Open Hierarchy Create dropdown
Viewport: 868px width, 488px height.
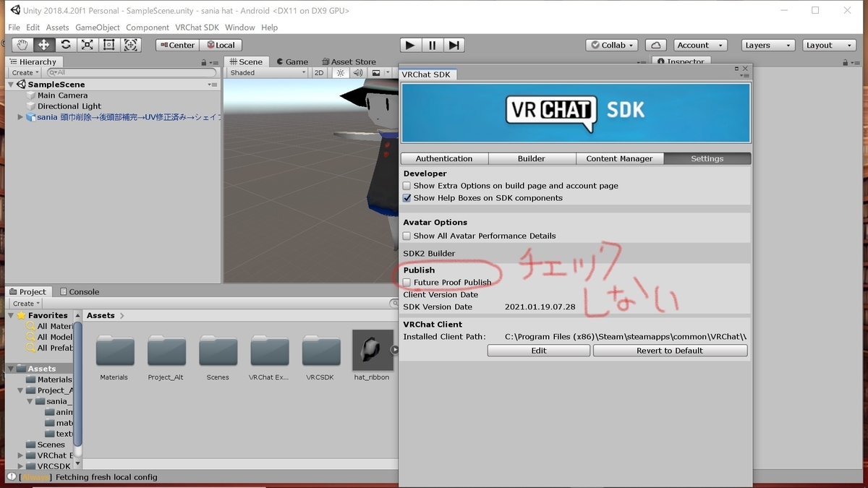pos(25,72)
